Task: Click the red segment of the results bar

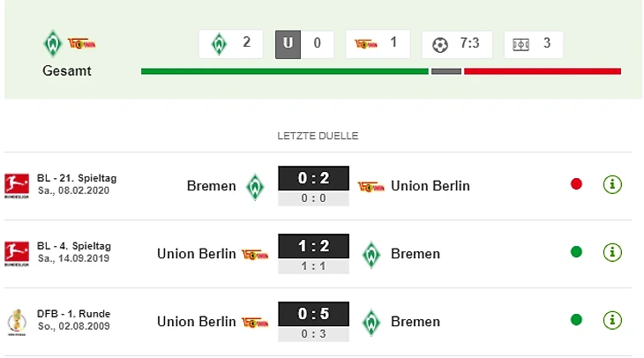Action: [x=543, y=71]
